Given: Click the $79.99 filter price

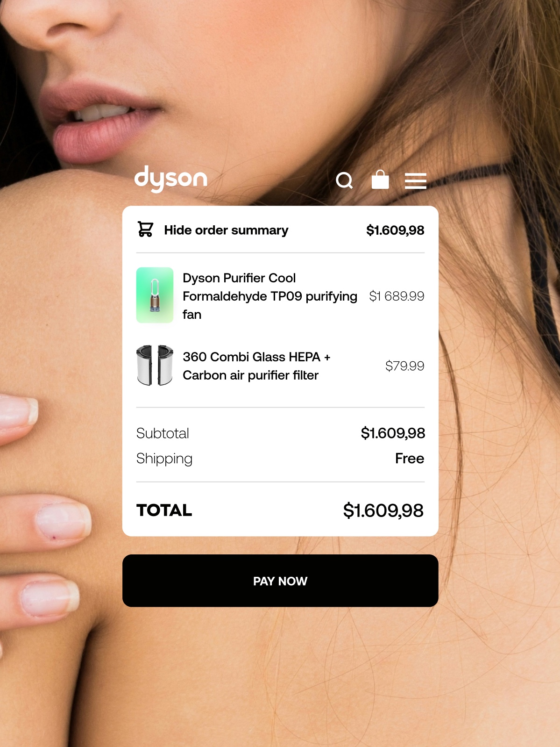Looking at the screenshot, I should point(404,366).
